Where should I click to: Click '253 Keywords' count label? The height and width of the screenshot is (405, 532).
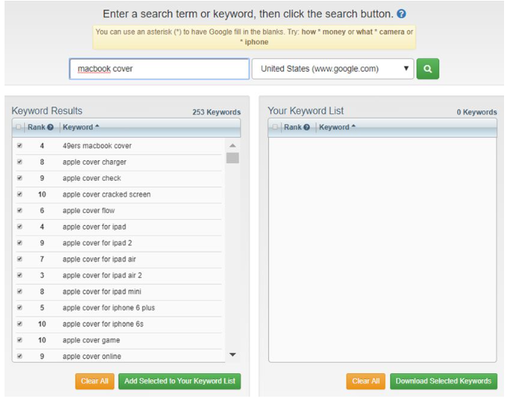point(216,113)
